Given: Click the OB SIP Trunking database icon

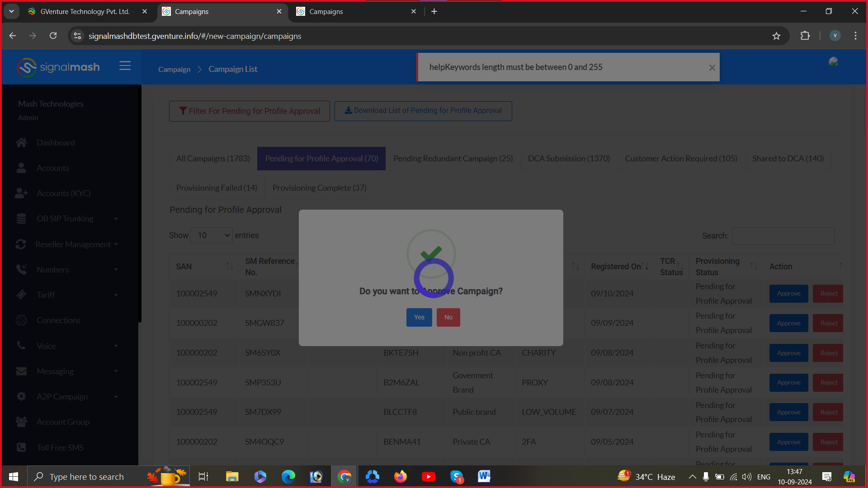Looking at the screenshot, I should point(21,219).
